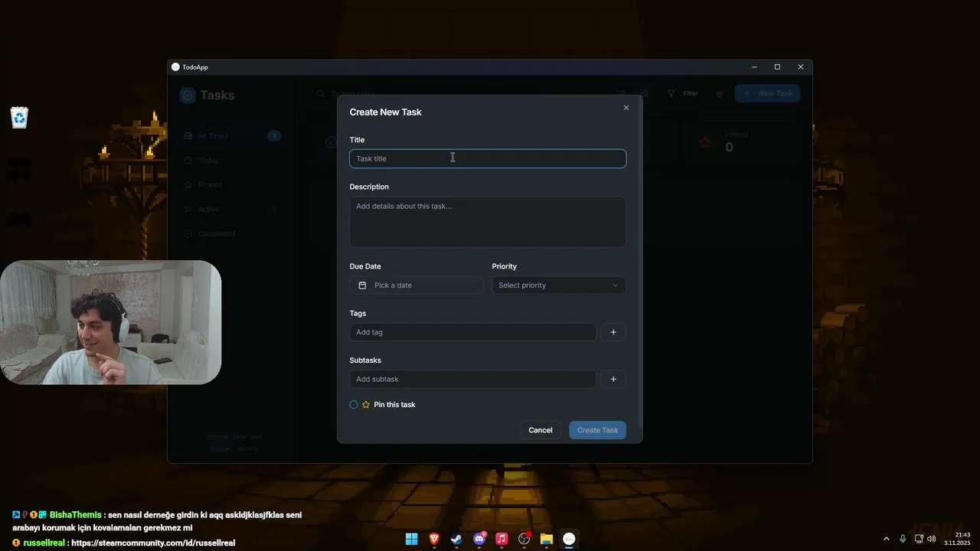The height and width of the screenshot is (551, 980).
Task: Select Completed in the sidebar
Action: pyautogui.click(x=233, y=233)
